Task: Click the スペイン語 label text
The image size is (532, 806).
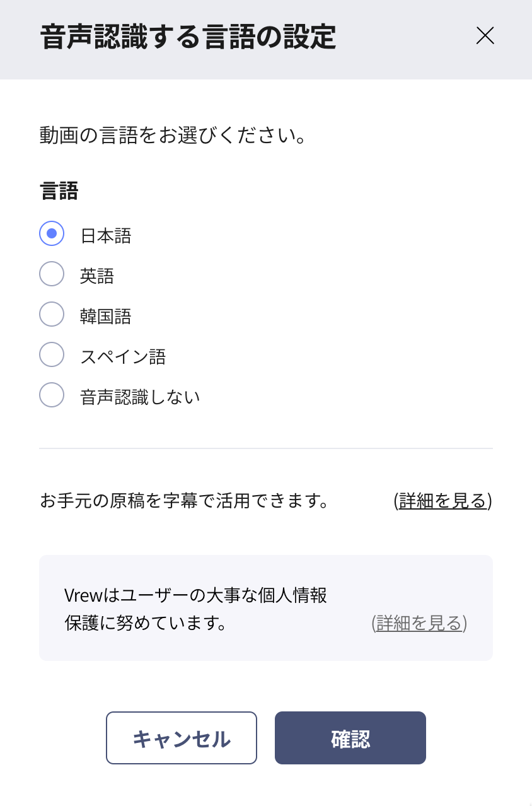Action: (123, 357)
